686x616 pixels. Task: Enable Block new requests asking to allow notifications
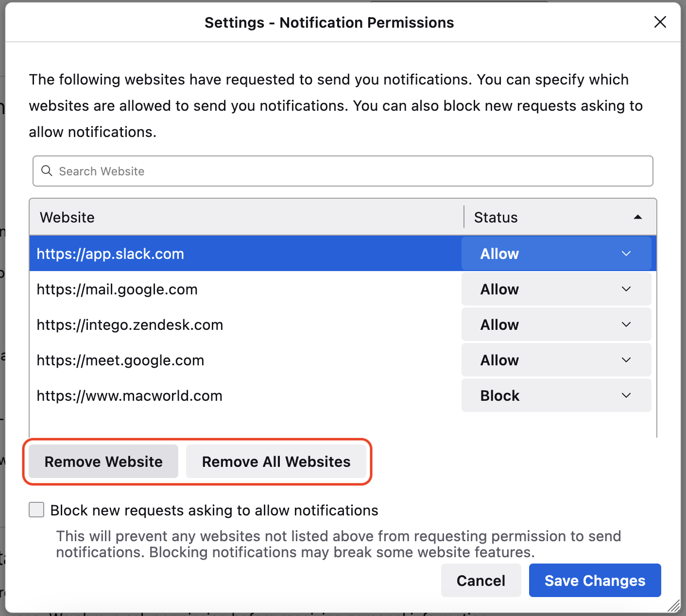(36, 510)
